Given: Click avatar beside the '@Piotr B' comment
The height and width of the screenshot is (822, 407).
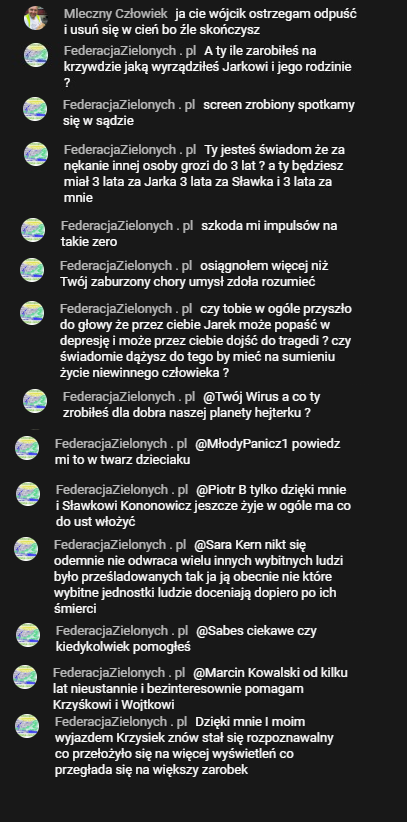Looking at the screenshot, I should pos(28,494).
